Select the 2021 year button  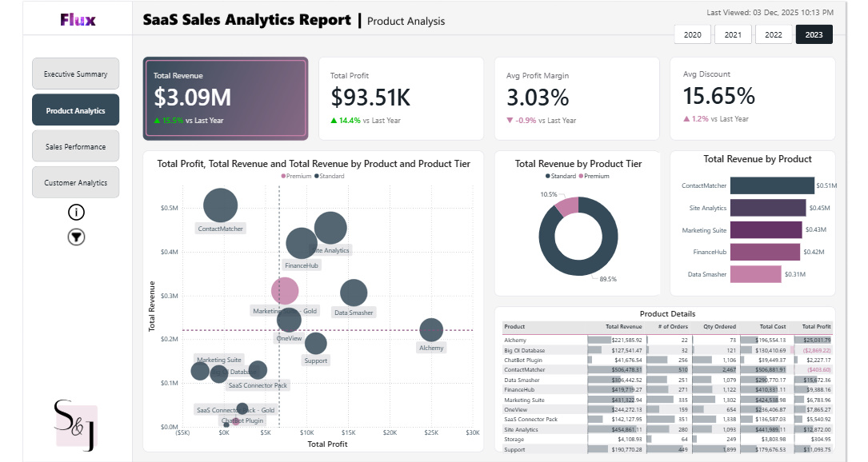pos(733,34)
